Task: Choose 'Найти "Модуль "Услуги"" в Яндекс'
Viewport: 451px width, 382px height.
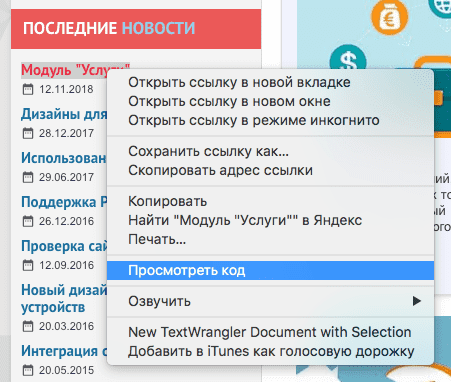Action: click(x=270, y=220)
